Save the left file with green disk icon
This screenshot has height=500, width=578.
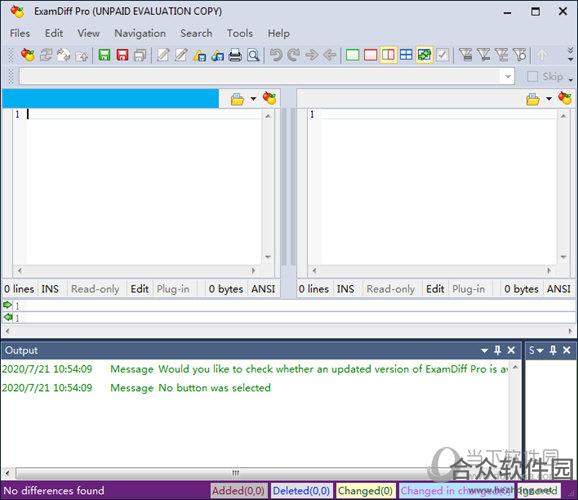pos(105,55)
